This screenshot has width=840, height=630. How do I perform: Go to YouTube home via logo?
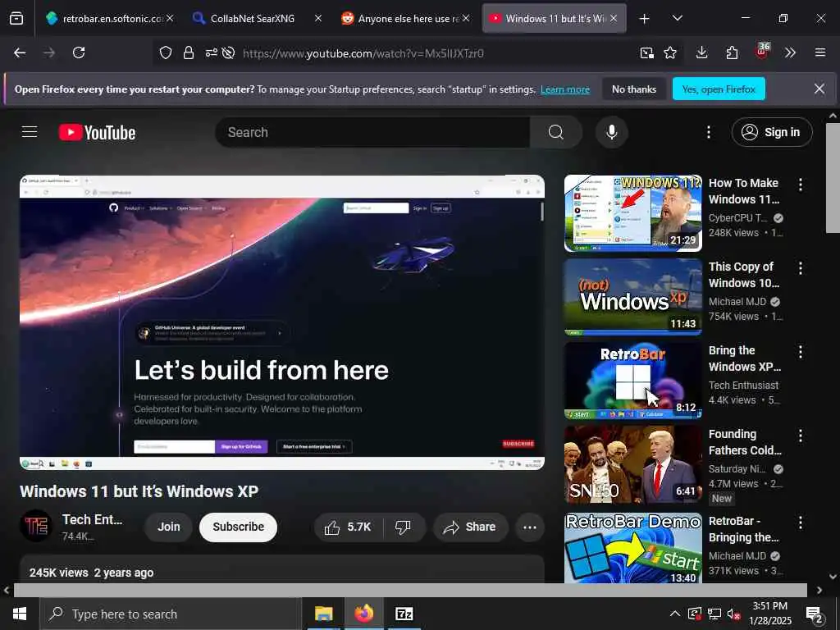pyautogui.click(x=97, y=132)
